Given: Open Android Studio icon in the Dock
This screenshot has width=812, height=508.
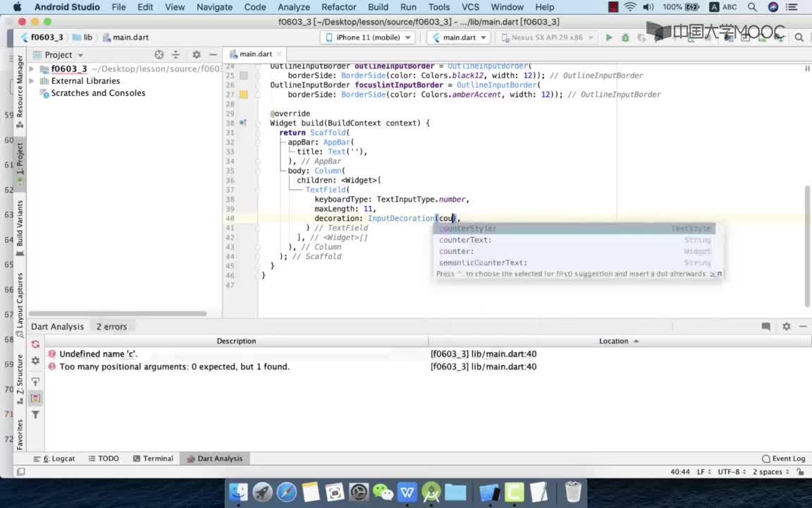Looking at the screenshot, I should tap(431, 491).
